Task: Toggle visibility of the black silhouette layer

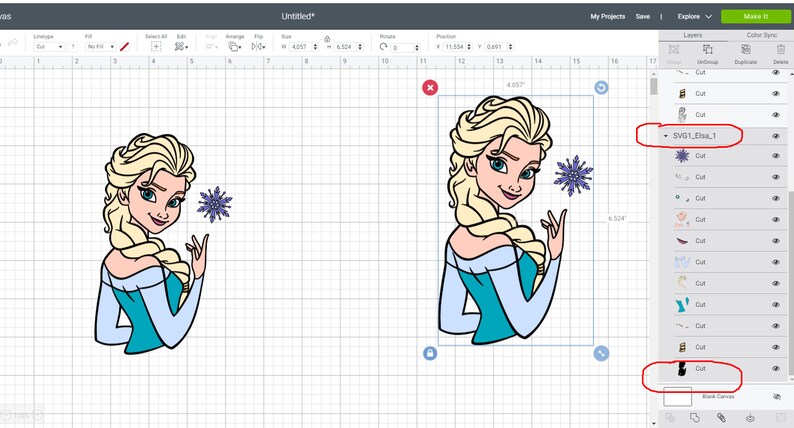Action: (x=775, y=369)
